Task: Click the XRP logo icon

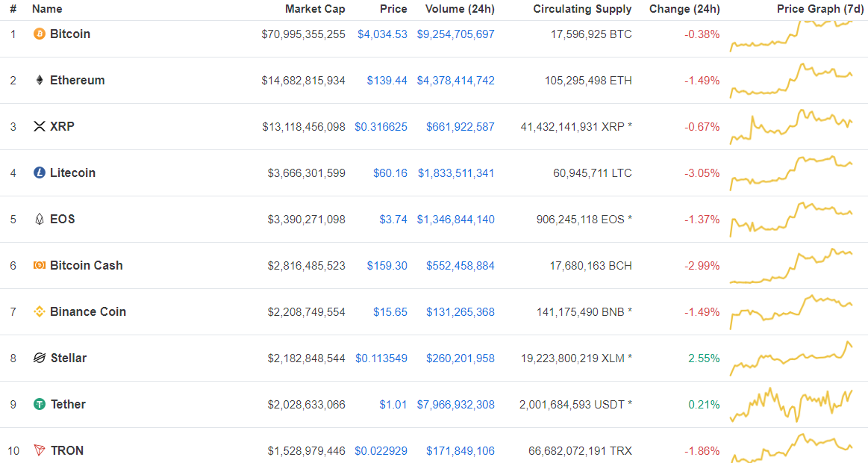Action: (40, 127)
